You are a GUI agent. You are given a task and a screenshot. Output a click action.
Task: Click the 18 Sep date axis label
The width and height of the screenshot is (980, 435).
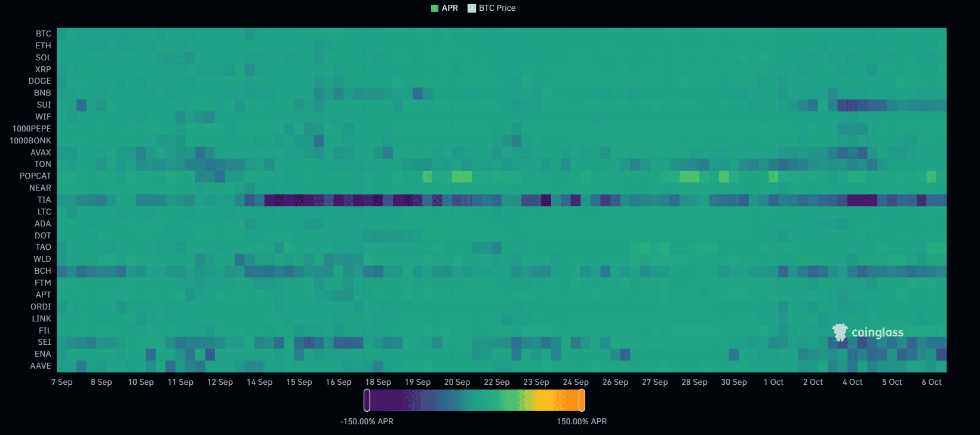378,382
